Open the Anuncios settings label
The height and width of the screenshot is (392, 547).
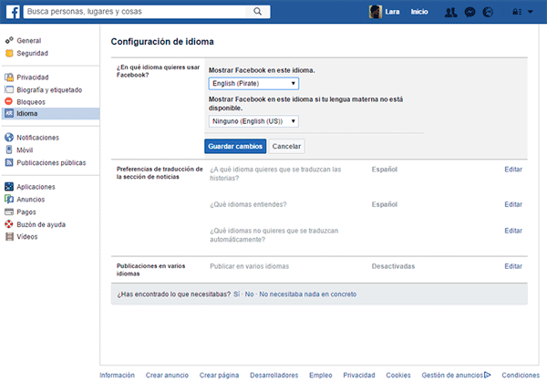[x=31, y=199]
